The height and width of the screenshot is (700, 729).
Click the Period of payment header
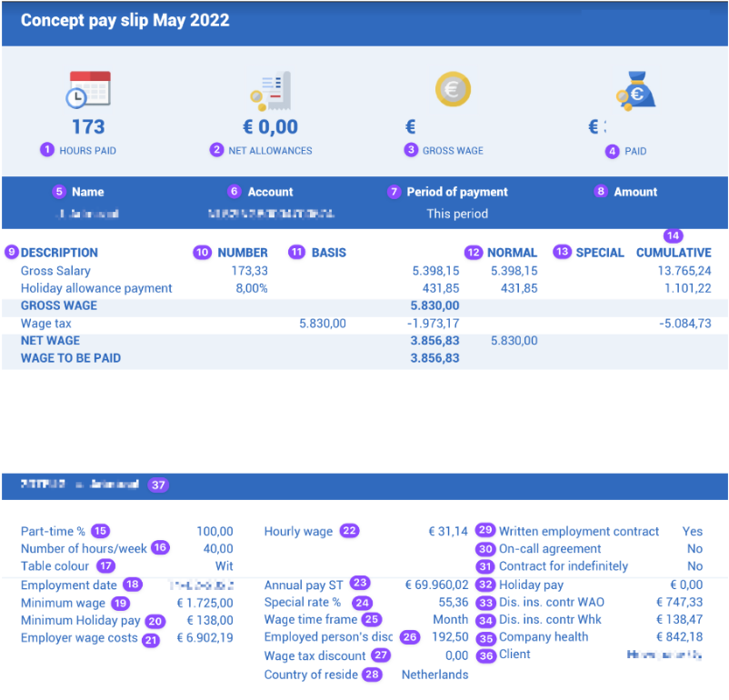458,192
